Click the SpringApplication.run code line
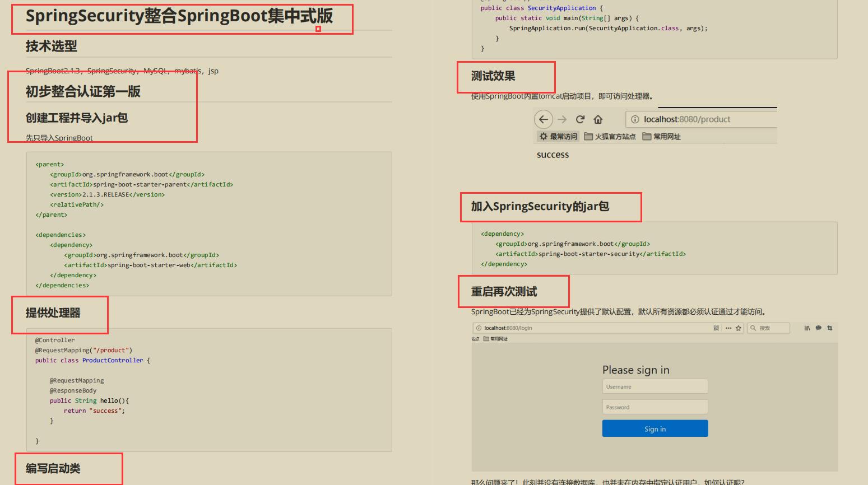This screenshot has width=868, height=485. [609, 29]
